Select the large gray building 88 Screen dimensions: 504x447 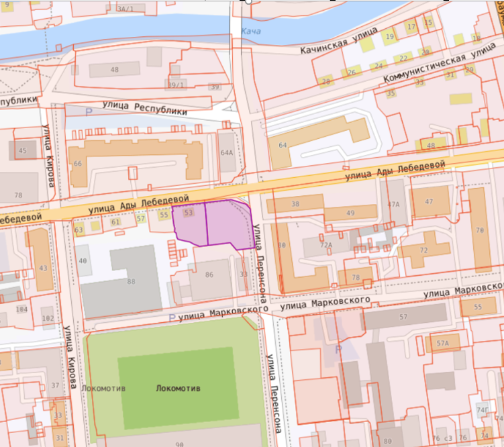(131, 281)
